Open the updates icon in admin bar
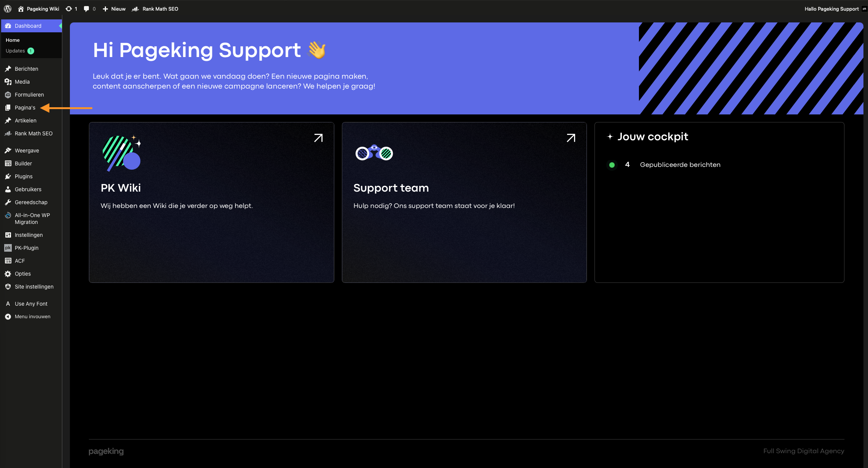The height and width of the screenshot is (468, 868). 69,9
